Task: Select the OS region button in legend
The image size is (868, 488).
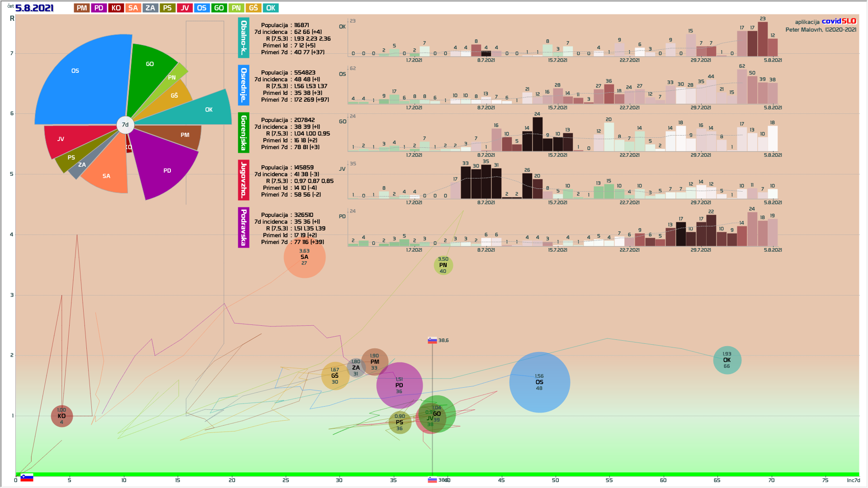Action: click(x=202, y=8)
